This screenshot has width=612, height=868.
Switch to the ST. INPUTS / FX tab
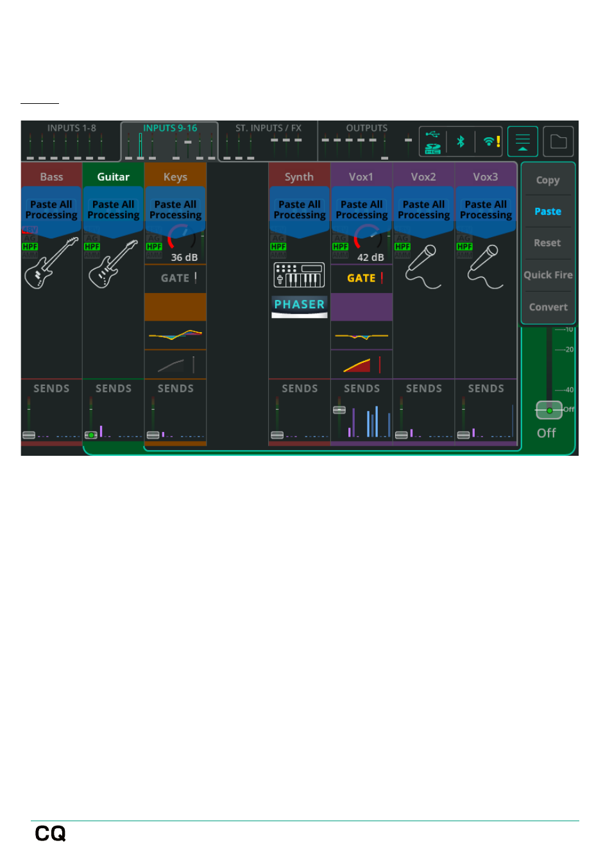(268, 141)
